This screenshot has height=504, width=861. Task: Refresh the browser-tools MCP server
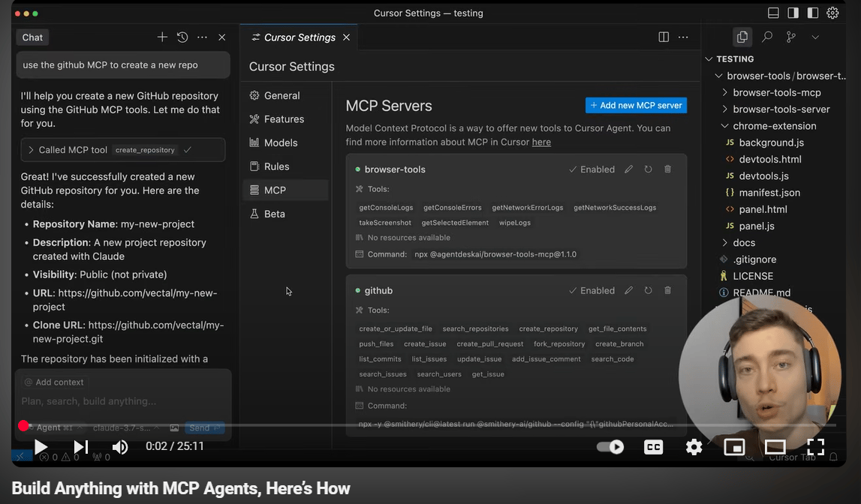648,169
